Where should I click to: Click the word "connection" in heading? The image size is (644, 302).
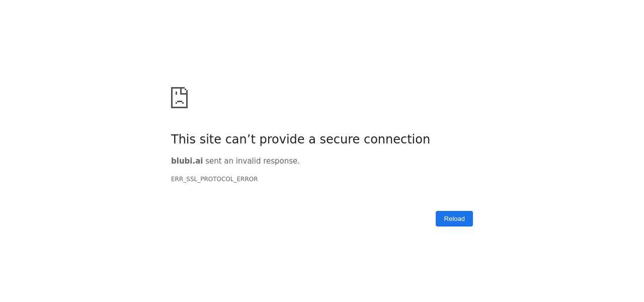396,139
